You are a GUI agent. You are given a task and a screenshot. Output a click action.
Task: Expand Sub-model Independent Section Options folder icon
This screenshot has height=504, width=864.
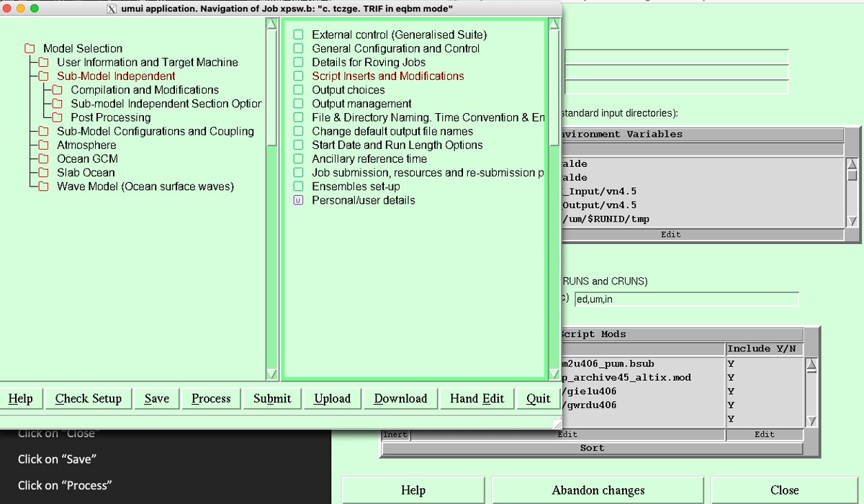[57, 104]
